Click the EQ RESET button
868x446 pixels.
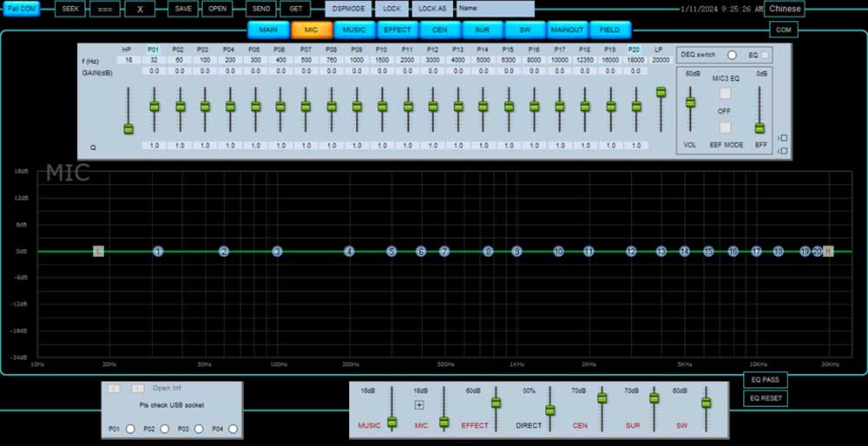(x=765, y=398)
